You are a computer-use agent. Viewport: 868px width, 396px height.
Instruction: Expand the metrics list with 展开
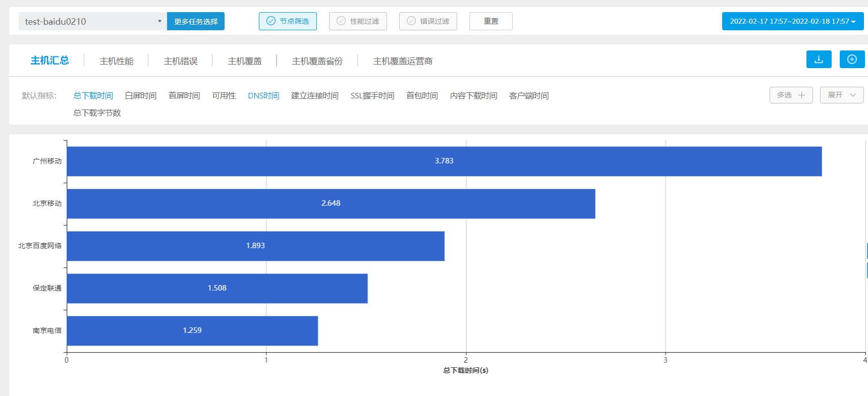pyautogui.click(x=841, y=95)
